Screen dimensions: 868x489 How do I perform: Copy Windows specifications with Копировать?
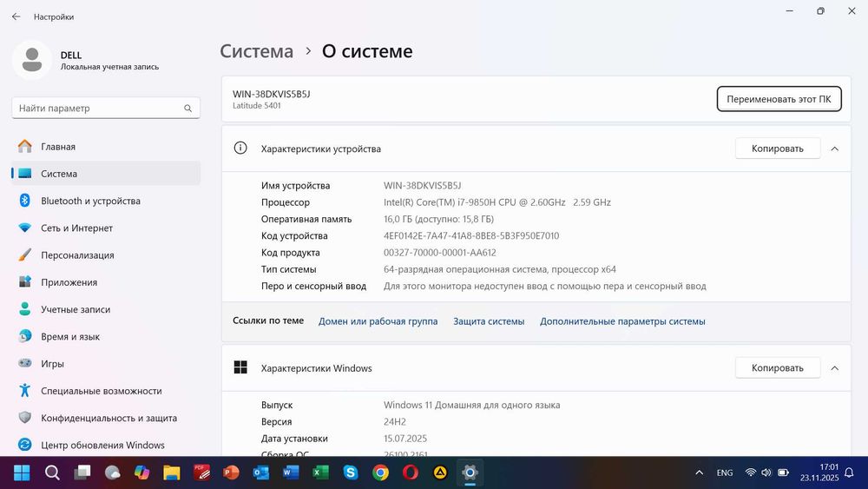click(x=777, y=367)
